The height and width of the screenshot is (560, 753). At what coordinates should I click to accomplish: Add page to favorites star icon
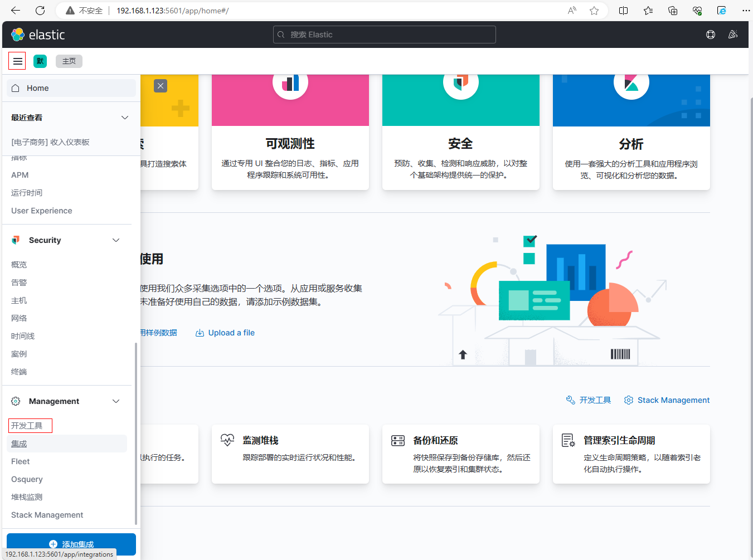(x=594, y=11)
